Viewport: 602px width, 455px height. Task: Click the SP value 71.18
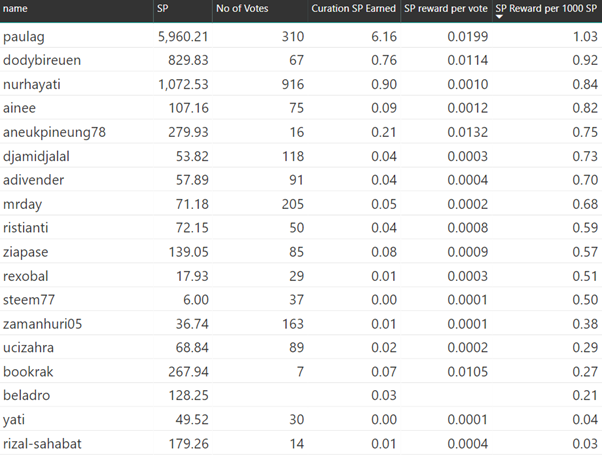[x=192, y=204]
